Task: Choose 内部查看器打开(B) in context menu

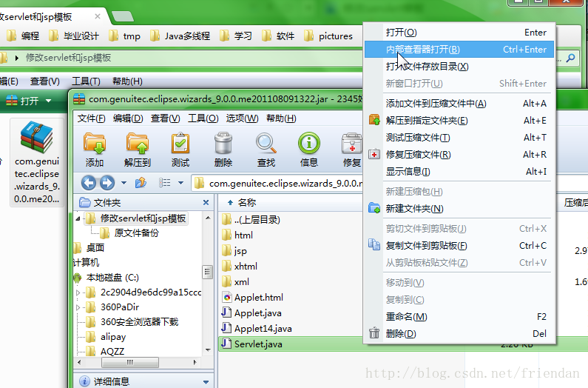Action: [x=459, y=49]
